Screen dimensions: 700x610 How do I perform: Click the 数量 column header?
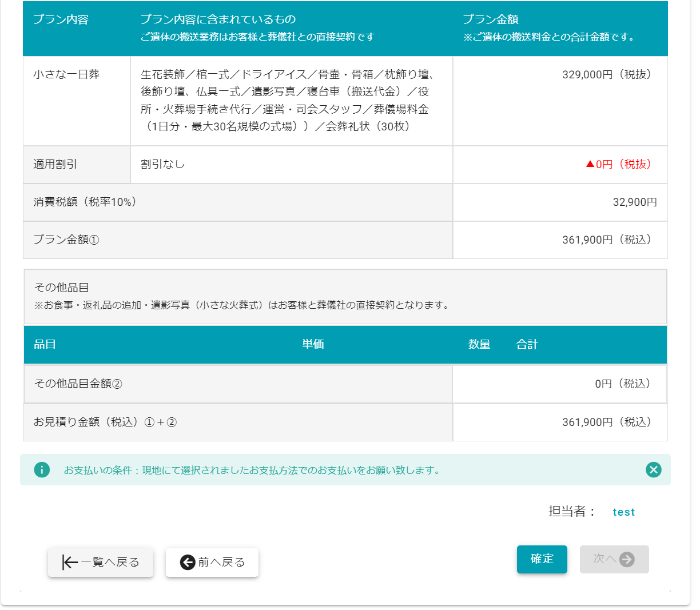coord(479,344)
